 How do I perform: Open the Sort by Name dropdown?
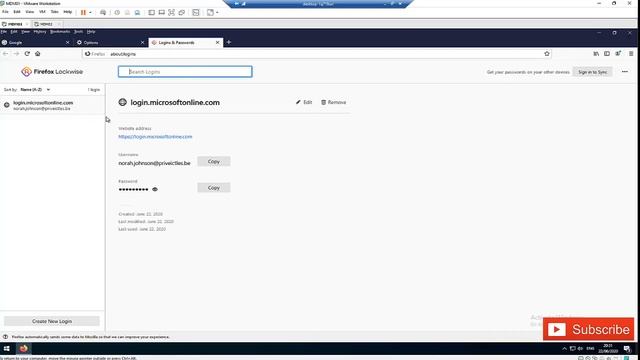click(35, 89)
